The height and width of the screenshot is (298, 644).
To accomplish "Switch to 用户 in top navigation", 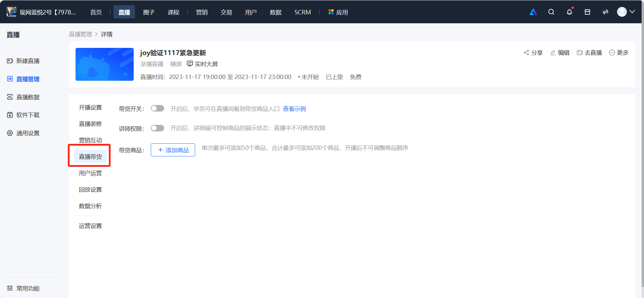I will click(x=251, y=12).
